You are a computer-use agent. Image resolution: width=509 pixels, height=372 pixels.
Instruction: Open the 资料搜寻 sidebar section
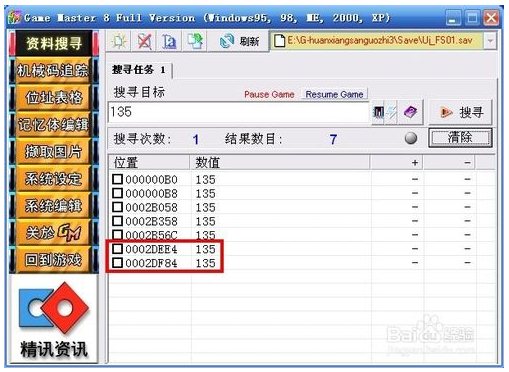click(x=54, y=43)
